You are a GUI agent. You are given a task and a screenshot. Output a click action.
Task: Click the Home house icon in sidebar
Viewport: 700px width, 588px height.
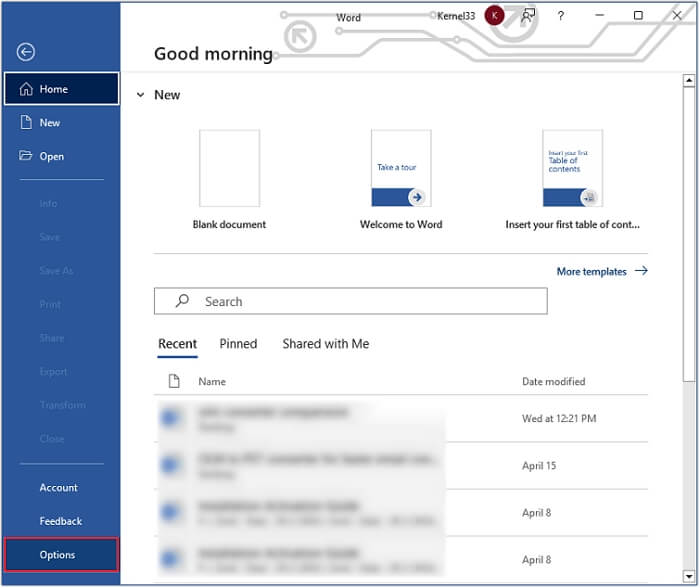26,89
